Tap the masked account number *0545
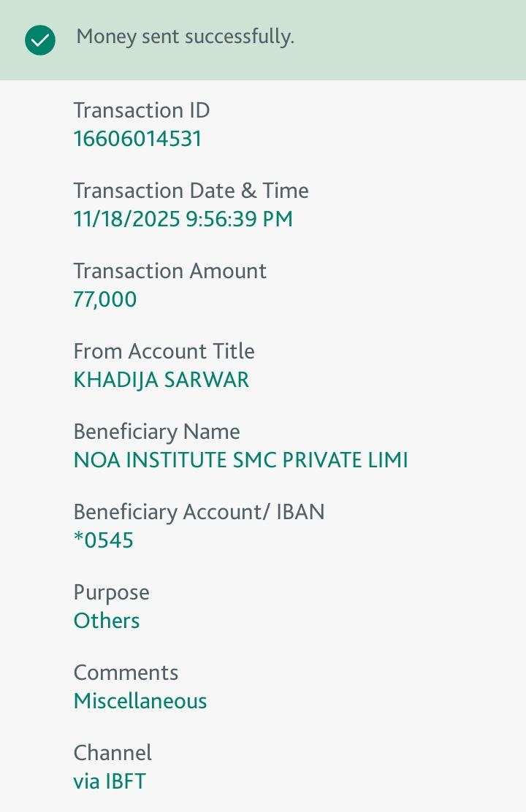526x812 pixels. click(104, 540)
